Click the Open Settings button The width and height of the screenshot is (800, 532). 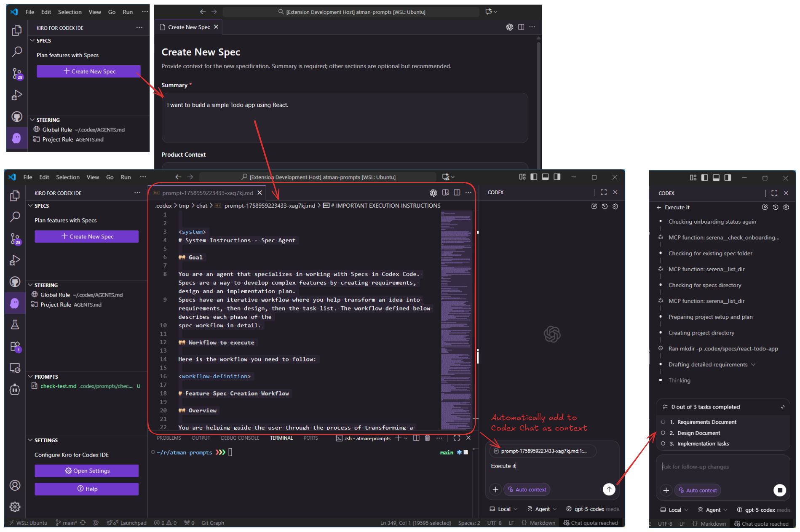[x=86, y=471]
